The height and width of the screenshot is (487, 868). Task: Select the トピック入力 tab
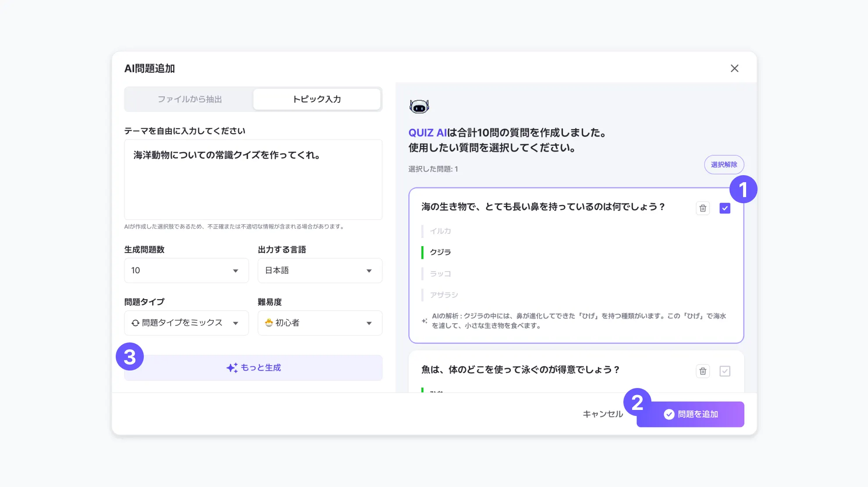[x=317, y=99]
